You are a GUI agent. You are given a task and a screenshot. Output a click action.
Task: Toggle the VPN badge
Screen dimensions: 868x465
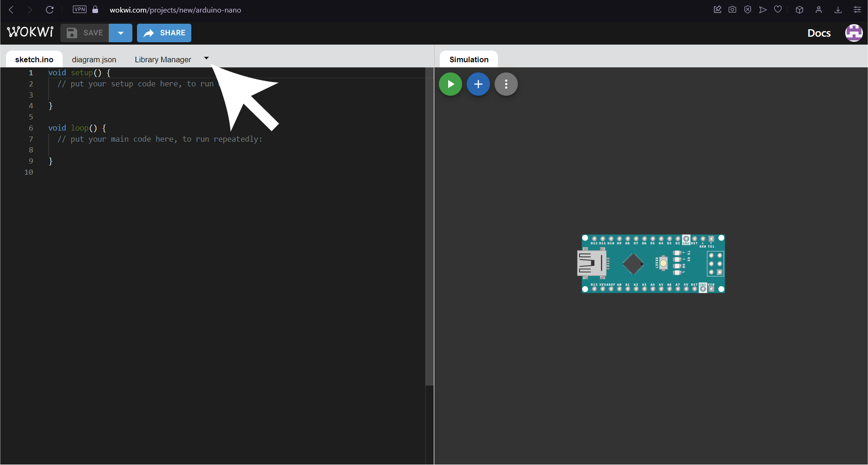(79, 9)
